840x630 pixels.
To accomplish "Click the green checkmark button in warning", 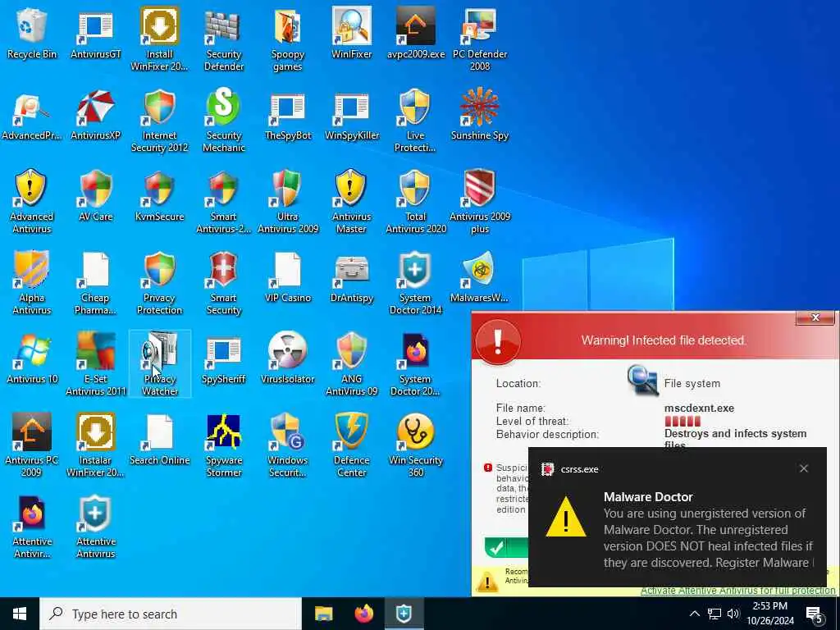I will 505,547.
